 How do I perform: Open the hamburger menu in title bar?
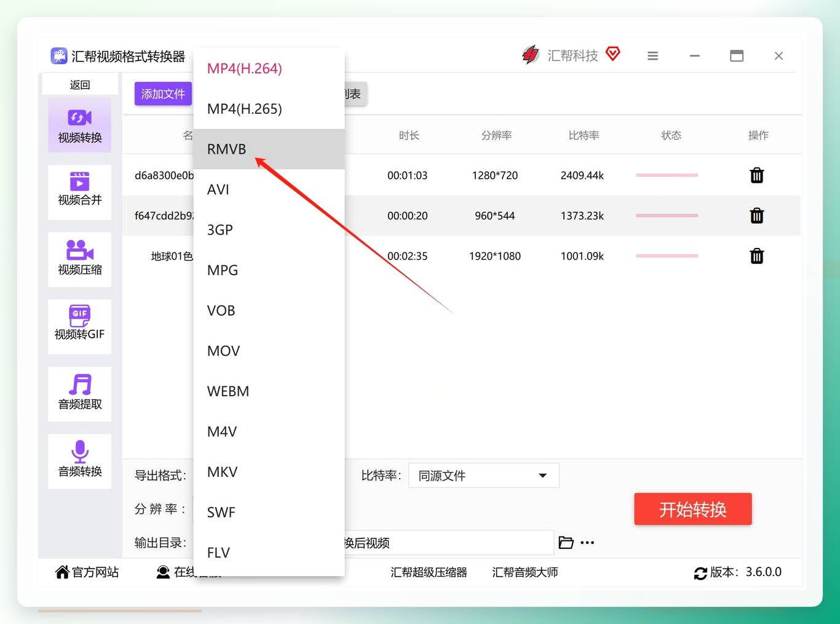click(653, 56)
